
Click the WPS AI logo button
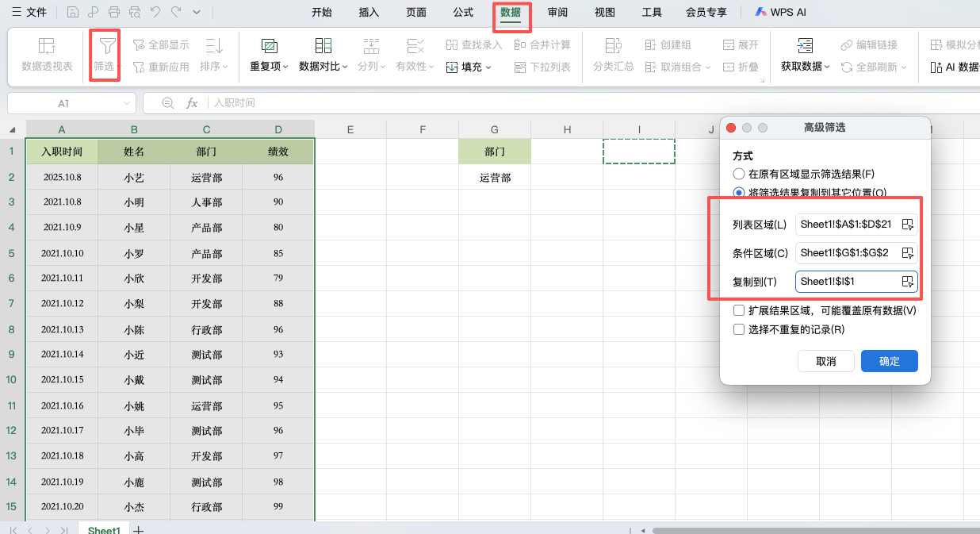pos(780,12)
